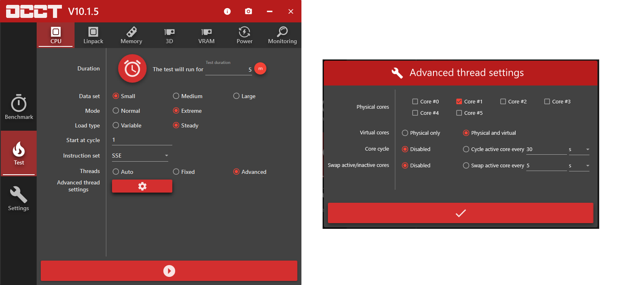Close the OCCT window
This screenshot has width=644, height=285.
(291, 11)
